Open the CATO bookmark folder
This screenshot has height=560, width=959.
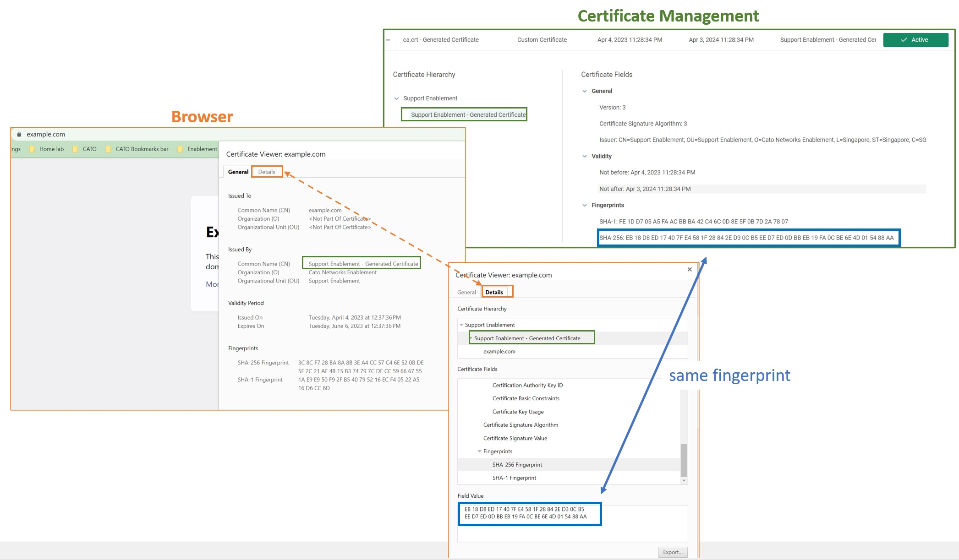pos(85,149)
